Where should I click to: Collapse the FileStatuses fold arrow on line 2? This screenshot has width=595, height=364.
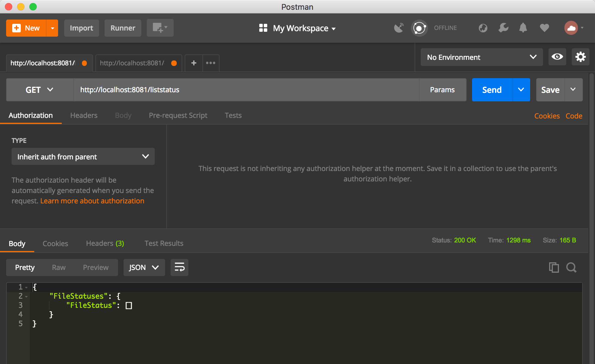click(x=27, y=297)
